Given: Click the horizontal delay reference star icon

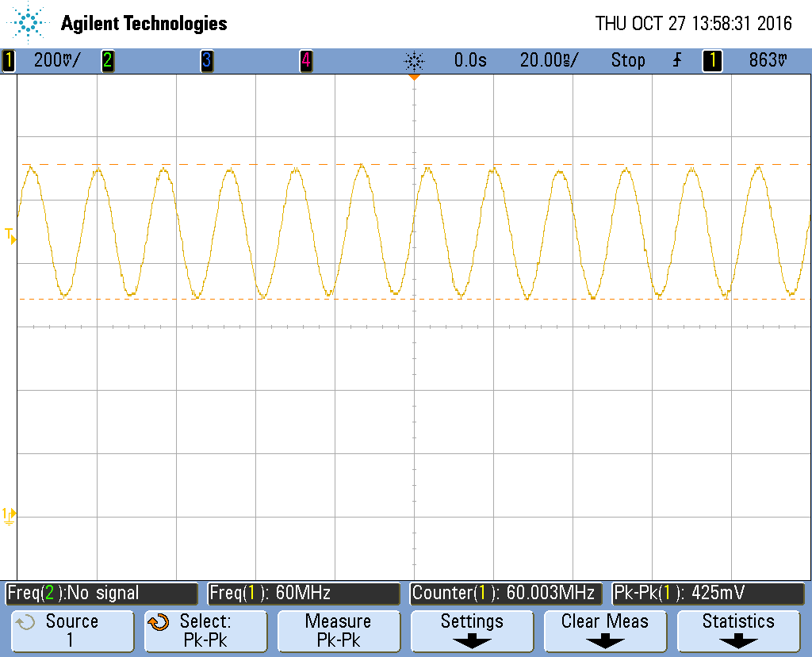Looking at the screenshot, I should click(x=414, y=61).
